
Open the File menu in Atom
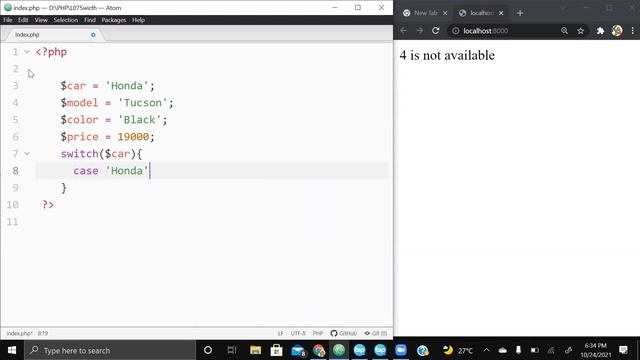[8, 20]
